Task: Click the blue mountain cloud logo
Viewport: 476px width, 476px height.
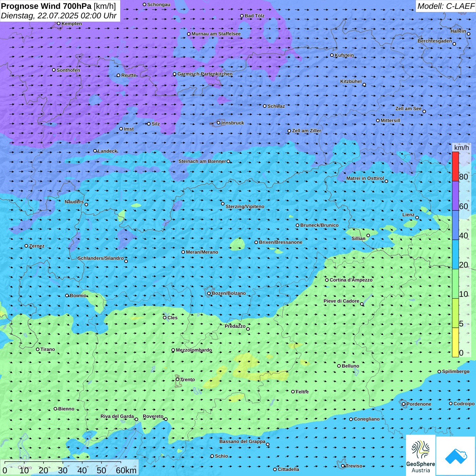Action: point(456,456)
